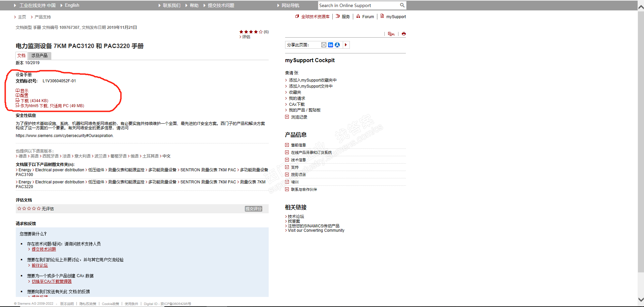The image size is (644, 307).
Task: Open the cybersecurity URL link
Action: (x=65, y=136)
